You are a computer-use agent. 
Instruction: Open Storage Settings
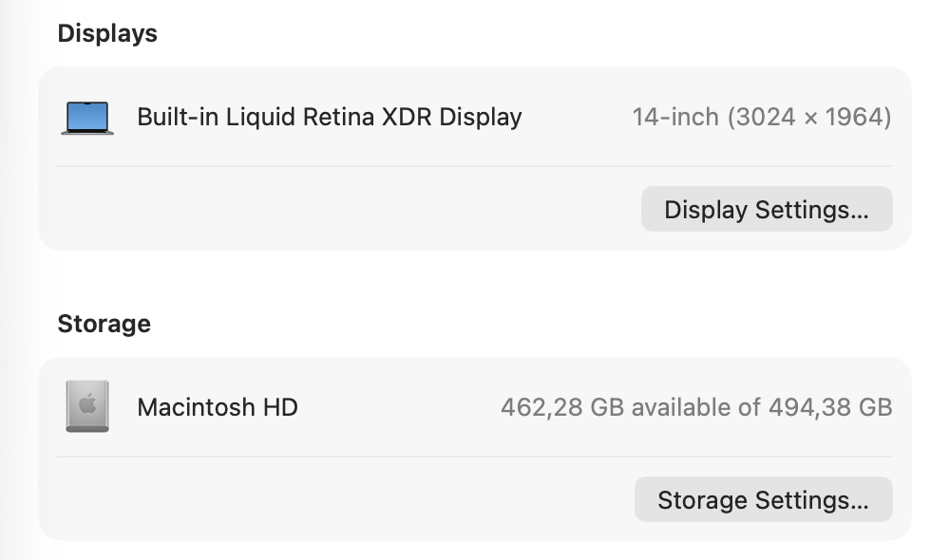[x=763, y=499]
